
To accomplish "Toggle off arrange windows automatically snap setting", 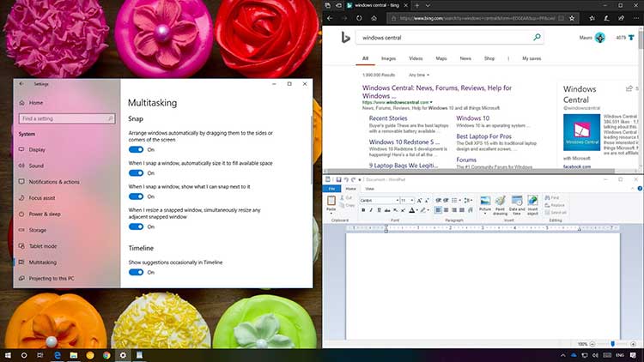I will [136, 149].
